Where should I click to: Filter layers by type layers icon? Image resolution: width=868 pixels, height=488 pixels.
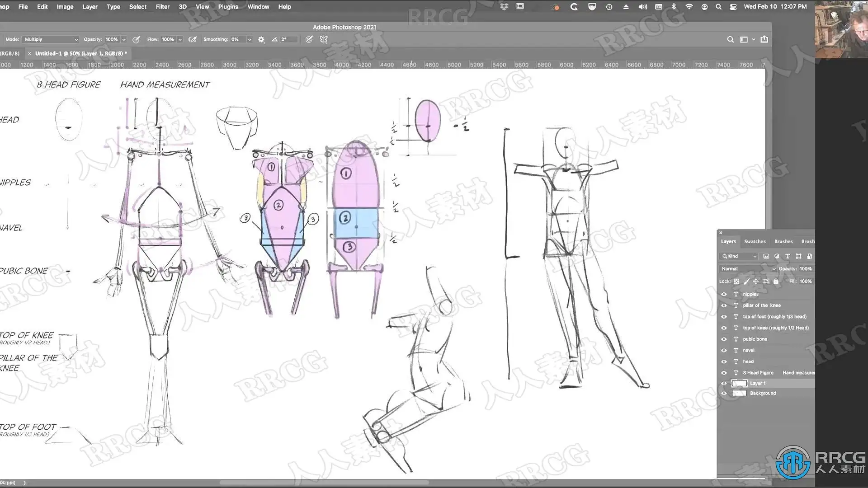pyautogui.click(x=788, y=256)
